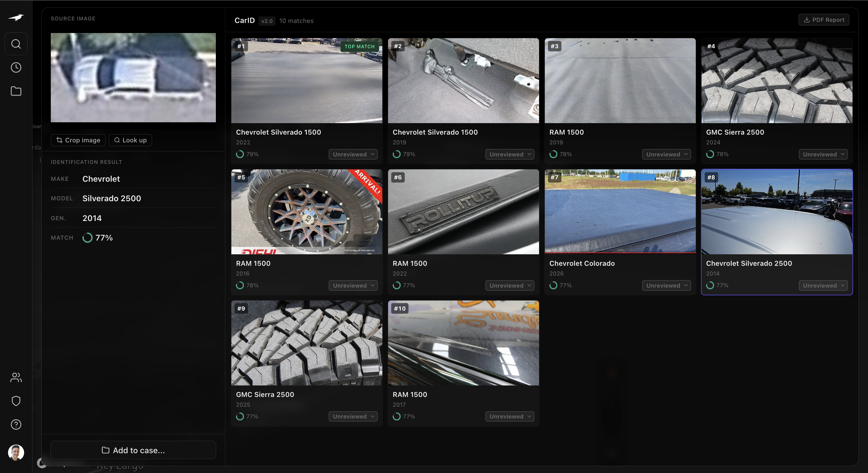
Task: Open the Unreviewed dropdown on match #1
Action: 352,154
